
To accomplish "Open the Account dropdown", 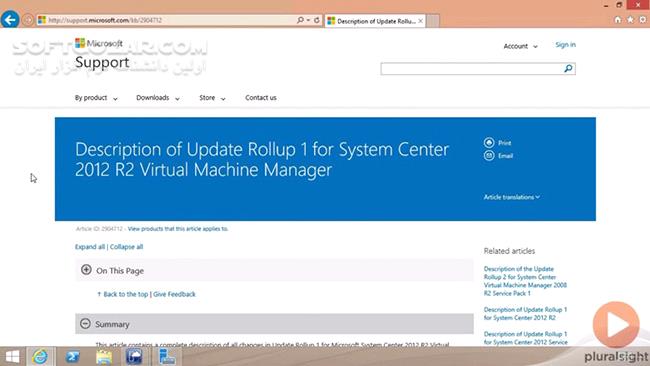I will (520, 46).
